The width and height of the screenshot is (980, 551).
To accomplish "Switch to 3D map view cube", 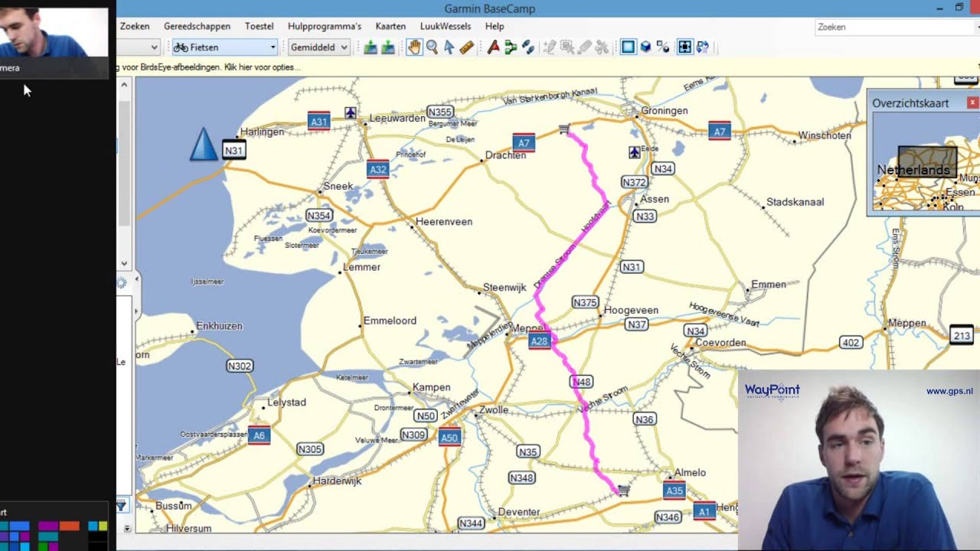I will click(x=645, y=47).
